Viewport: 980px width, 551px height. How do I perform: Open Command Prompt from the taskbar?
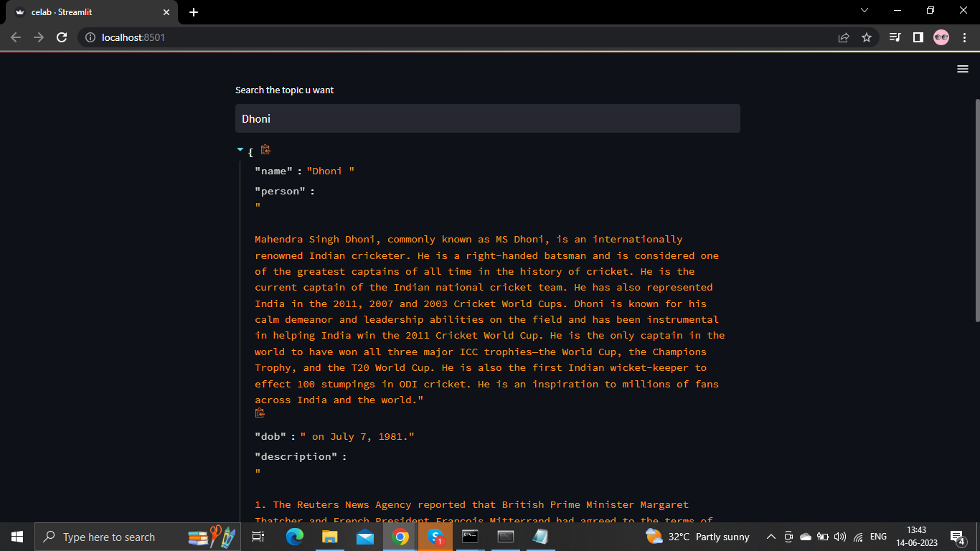pos(471,536)
